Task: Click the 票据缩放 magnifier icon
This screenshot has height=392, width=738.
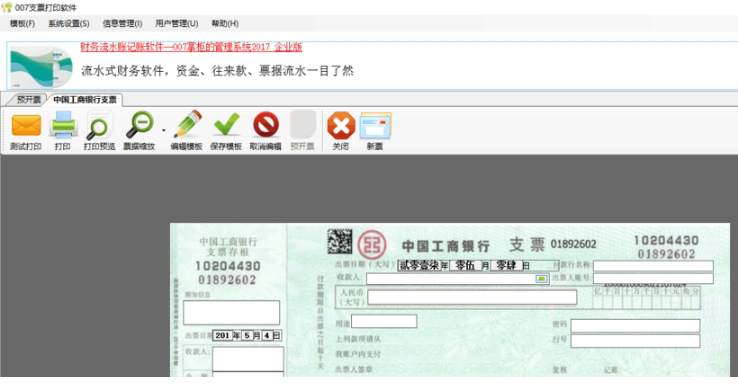Action: pos(140,125)
